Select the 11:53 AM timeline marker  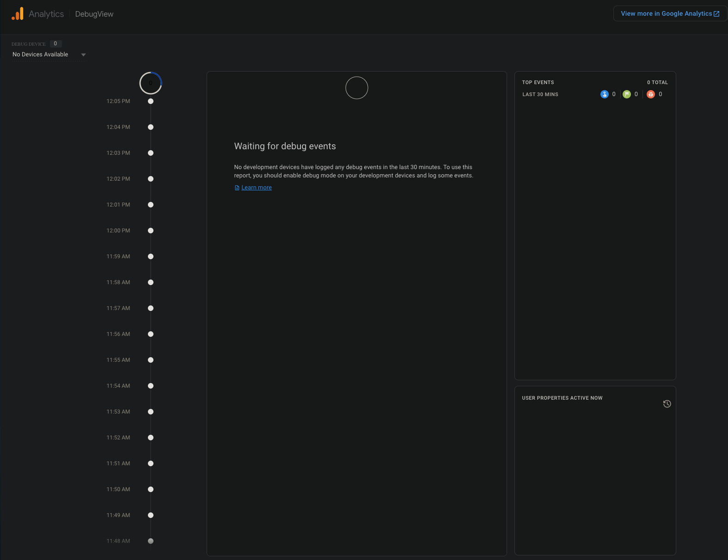point(151,412)
